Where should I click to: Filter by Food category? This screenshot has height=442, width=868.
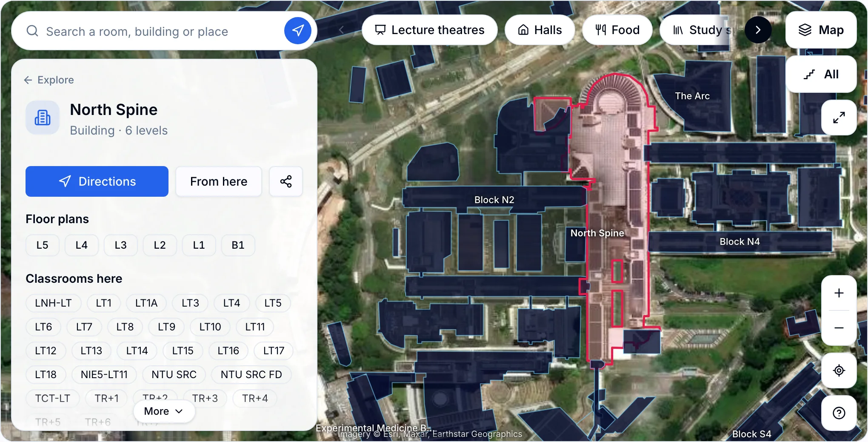click(x=617, y=30)
